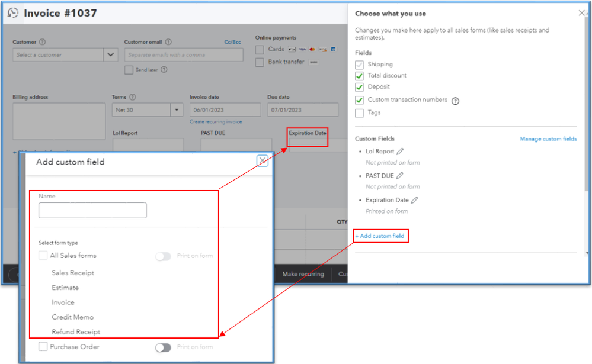Open the Net 30 terms dropdown

(177, 109)
